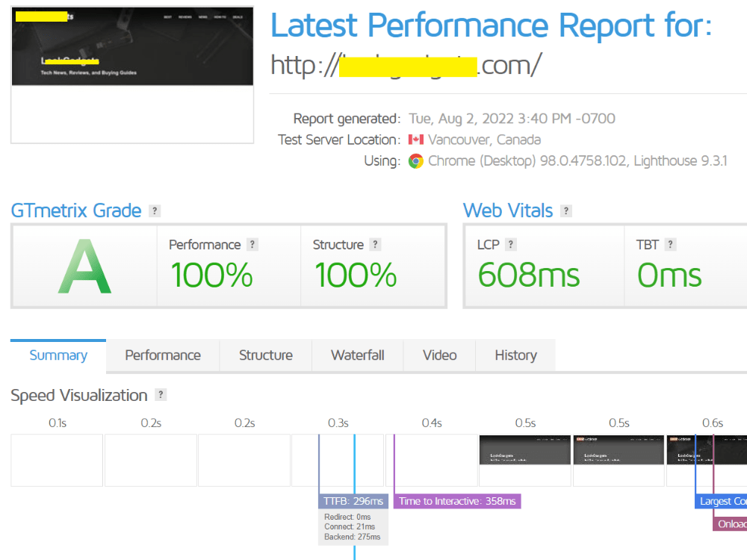View the Video tab
Screen dimensions: 747x560
pos(440,355)
